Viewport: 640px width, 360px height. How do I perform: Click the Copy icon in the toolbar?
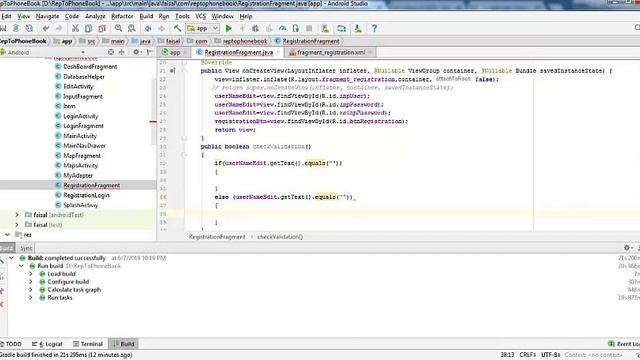click(89, 29)
